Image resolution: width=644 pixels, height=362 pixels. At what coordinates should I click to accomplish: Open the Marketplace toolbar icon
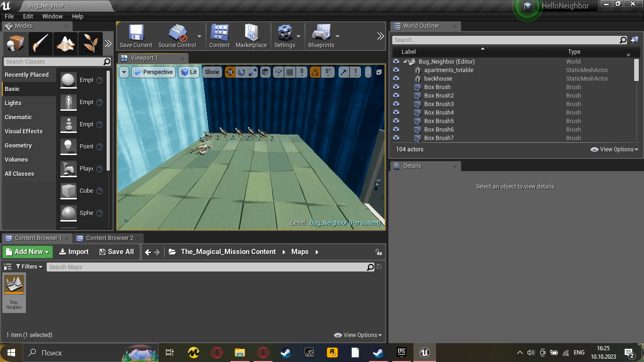click(x=251, y=36)
